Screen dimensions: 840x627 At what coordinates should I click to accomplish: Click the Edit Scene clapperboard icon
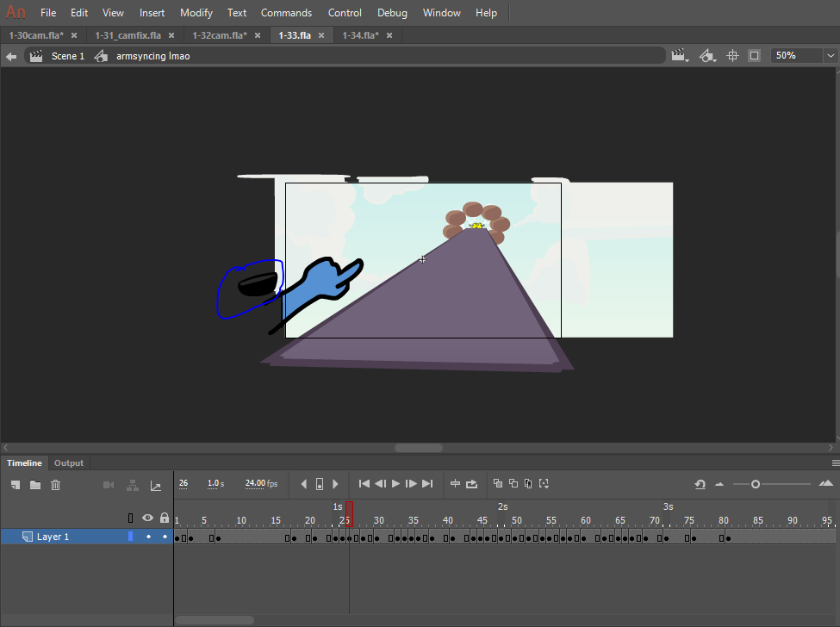point(680,55)
